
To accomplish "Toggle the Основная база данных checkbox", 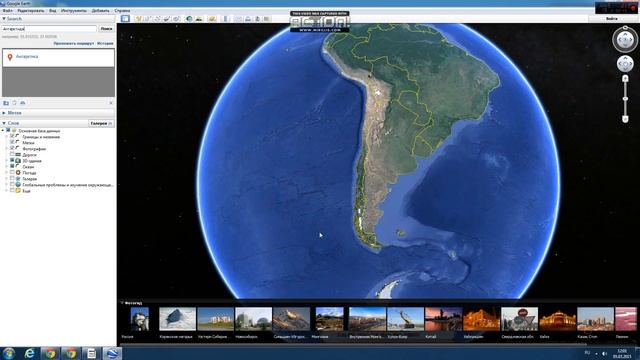I will [x=8, y=131].
